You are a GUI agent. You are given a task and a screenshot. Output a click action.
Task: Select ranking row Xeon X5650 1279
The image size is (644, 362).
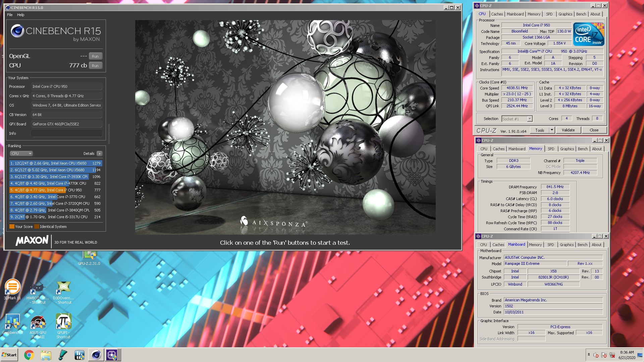[x=56, y=163]
